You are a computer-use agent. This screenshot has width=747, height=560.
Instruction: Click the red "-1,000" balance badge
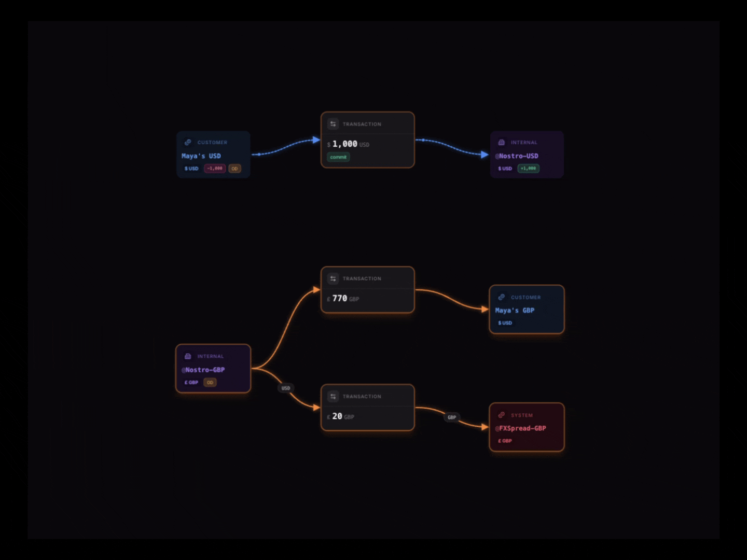click(x=215, y=169)
